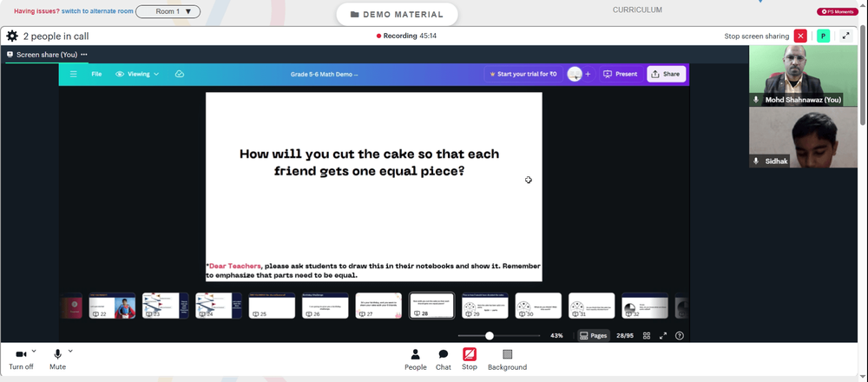
Task: Click Sidhak's video tile
Action: pos(803,137)
